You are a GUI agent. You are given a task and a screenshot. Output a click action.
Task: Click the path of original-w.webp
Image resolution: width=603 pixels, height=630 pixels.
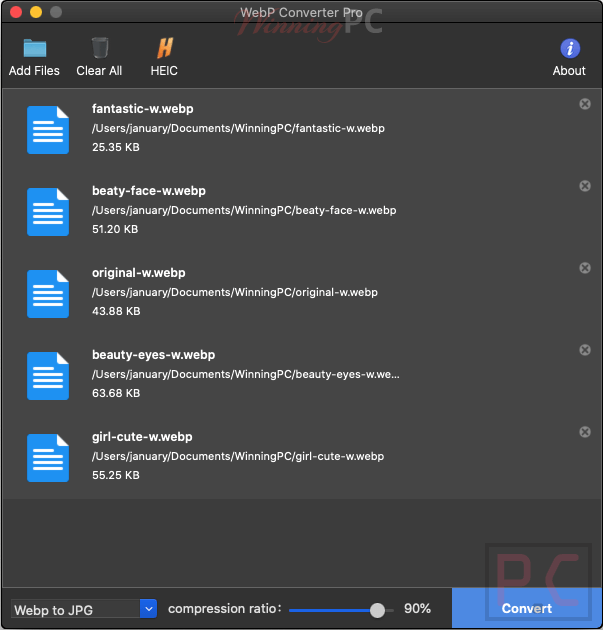pos(235,292)
